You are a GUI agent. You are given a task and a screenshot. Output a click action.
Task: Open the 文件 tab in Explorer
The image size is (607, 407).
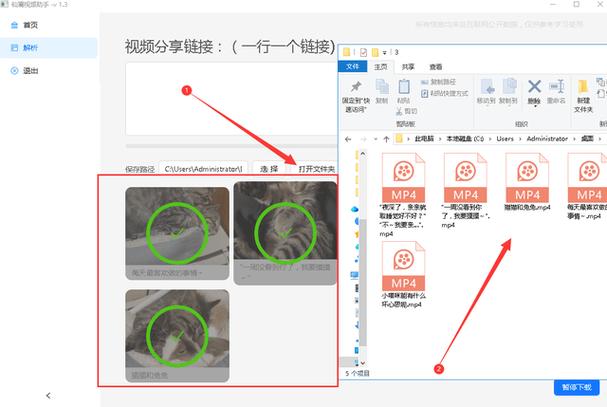coord(352,67)
